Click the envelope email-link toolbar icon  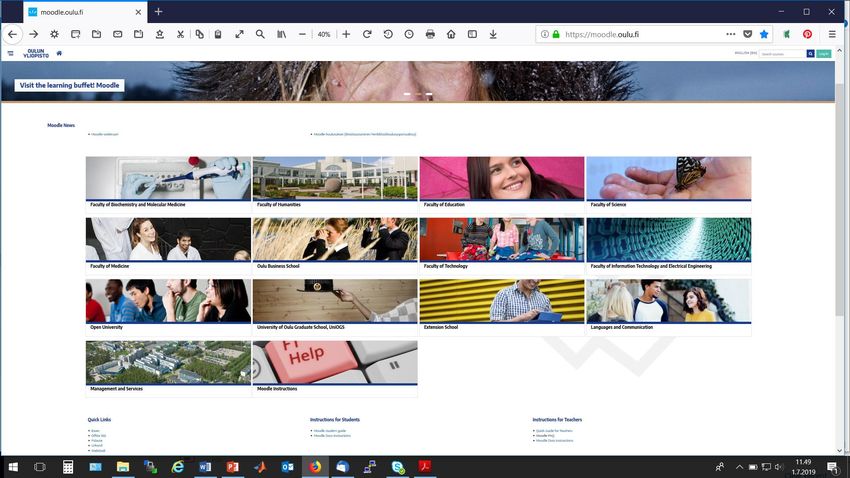click(x=118, y=34)
